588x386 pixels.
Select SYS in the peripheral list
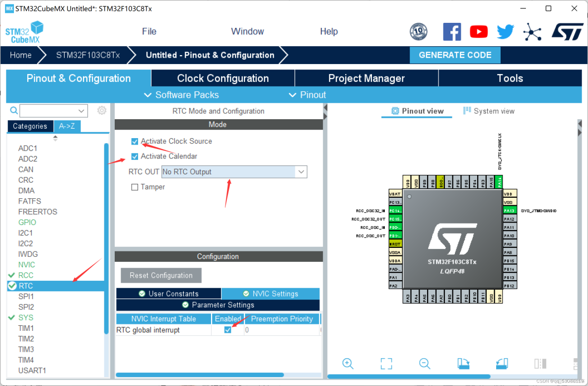(25, 317)
